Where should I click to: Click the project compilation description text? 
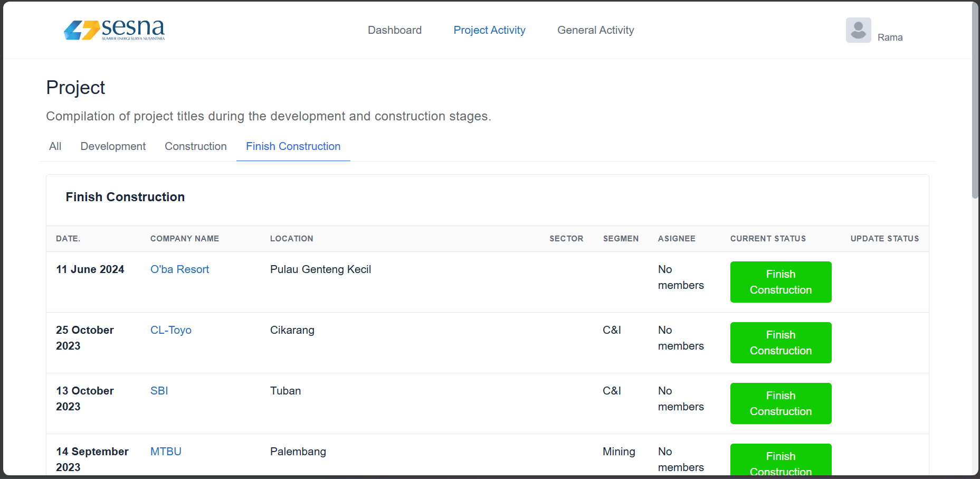[269, 116]
